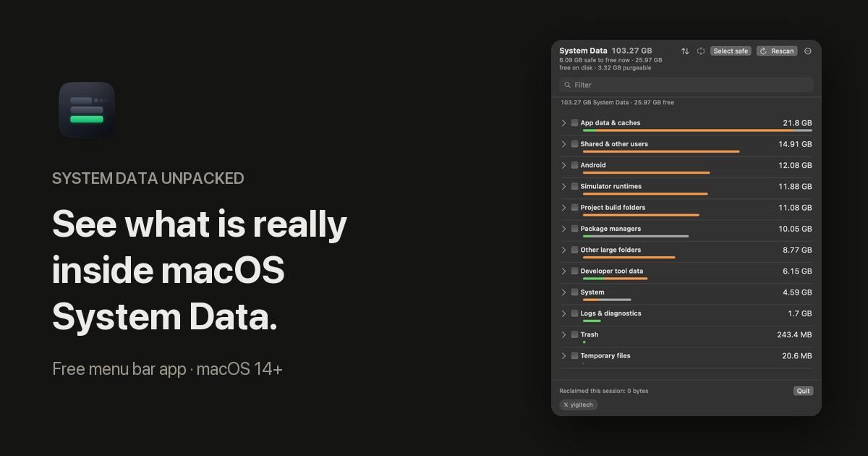Click 'Reclaimed this session: 0 bytes' text
Viewport: 868px width, 456px height.
(604, 391)
